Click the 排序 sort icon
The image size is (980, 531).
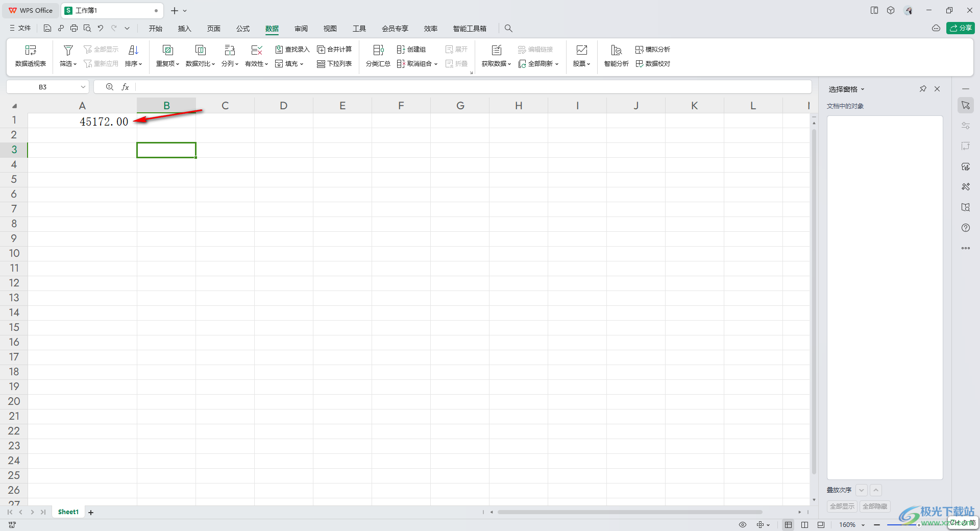click(x=133, y=50)
